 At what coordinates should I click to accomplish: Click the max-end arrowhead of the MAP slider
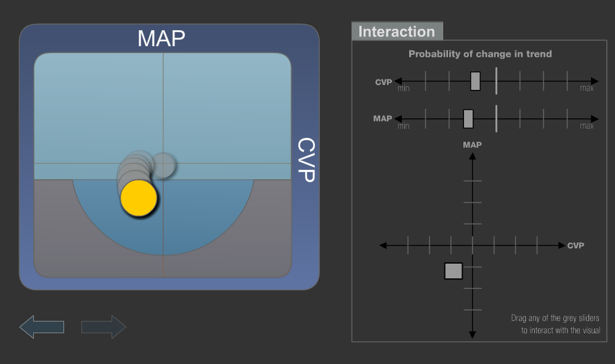[594, 119]
